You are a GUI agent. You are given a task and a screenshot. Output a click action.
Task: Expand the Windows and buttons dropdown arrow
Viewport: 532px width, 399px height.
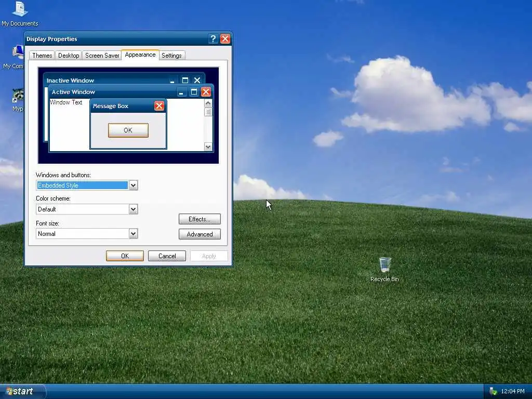(x=134, y=185)
